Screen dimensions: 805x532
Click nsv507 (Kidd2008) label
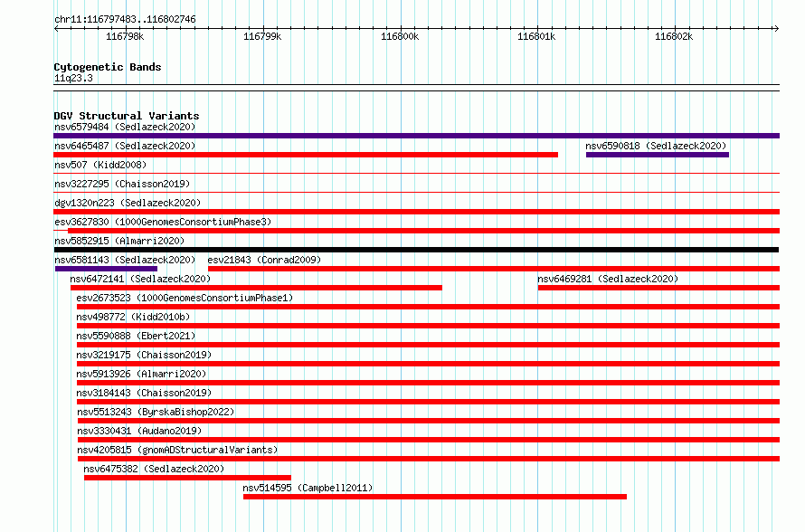(x=100, y=165)
